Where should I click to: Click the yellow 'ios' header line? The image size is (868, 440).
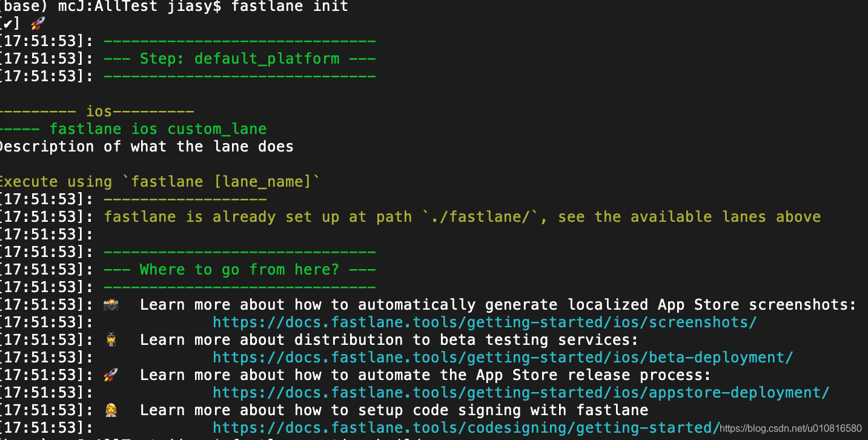97,112
